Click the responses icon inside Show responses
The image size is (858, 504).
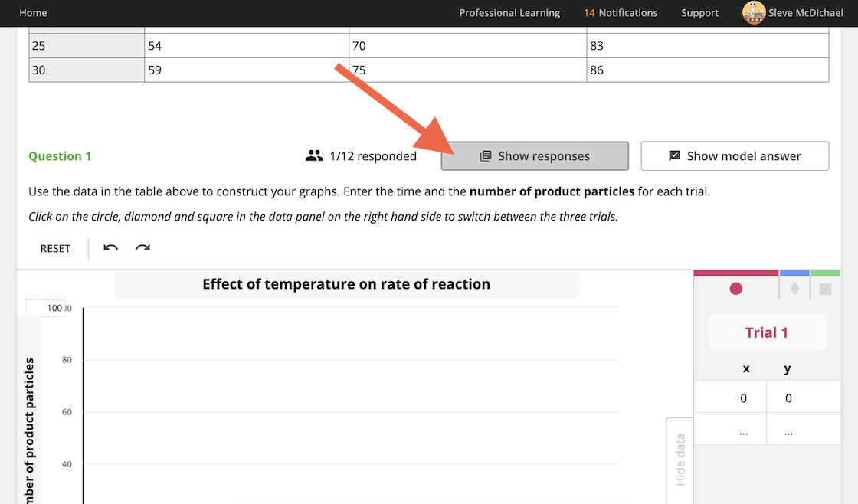486,155
